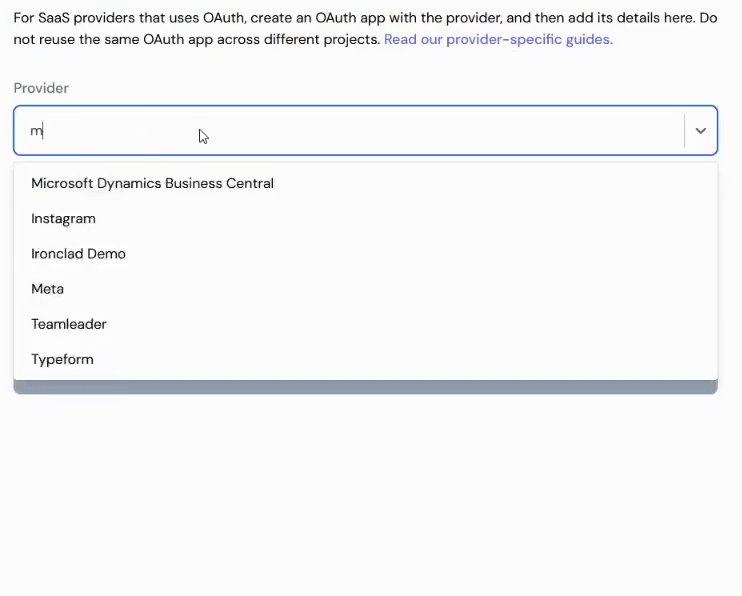Choose Teamleader from dropdown options

(365, 324)
